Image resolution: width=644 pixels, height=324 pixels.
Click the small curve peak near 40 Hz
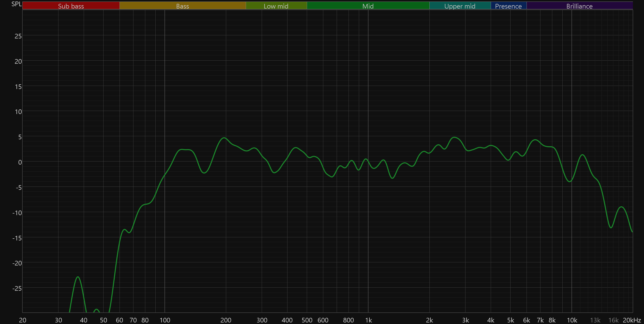coord(78,277)
